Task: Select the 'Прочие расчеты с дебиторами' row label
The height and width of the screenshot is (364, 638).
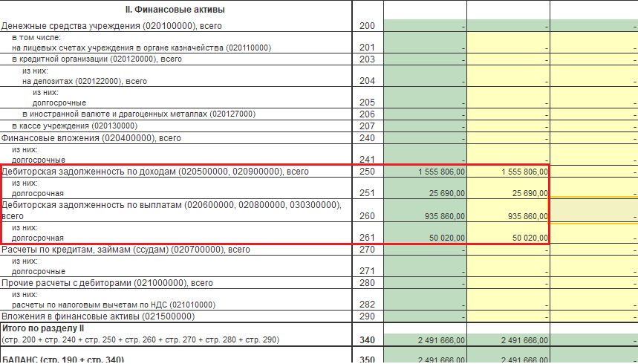Action: [107, 283]
